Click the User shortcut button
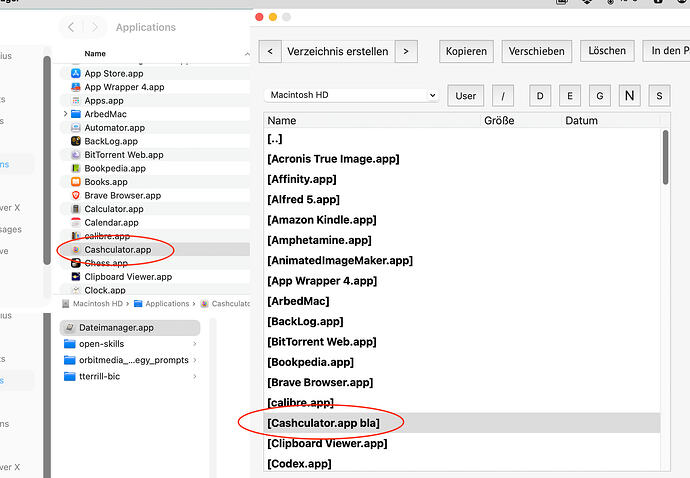The width and height of the screenshot is (690, 478). pos(466,96)
